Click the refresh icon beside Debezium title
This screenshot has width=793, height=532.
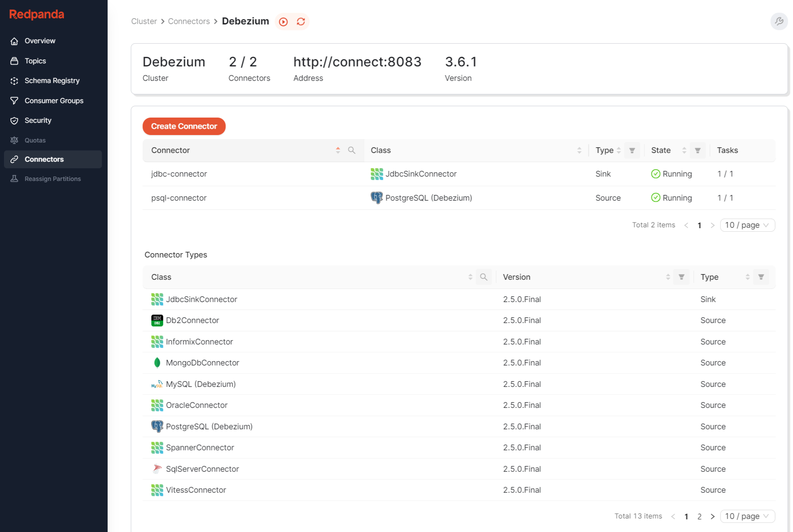tap(301, 21)
